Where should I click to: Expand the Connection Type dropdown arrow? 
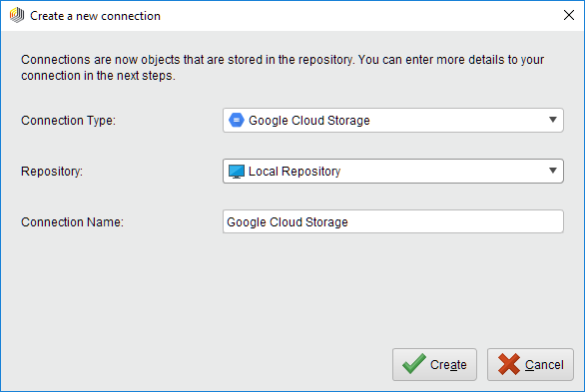(x=553, y=120)
